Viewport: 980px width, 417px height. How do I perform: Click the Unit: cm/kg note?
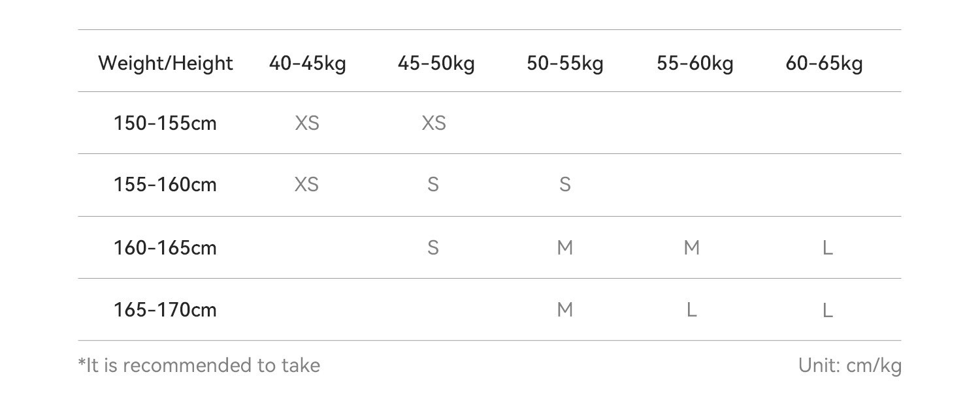849,365
